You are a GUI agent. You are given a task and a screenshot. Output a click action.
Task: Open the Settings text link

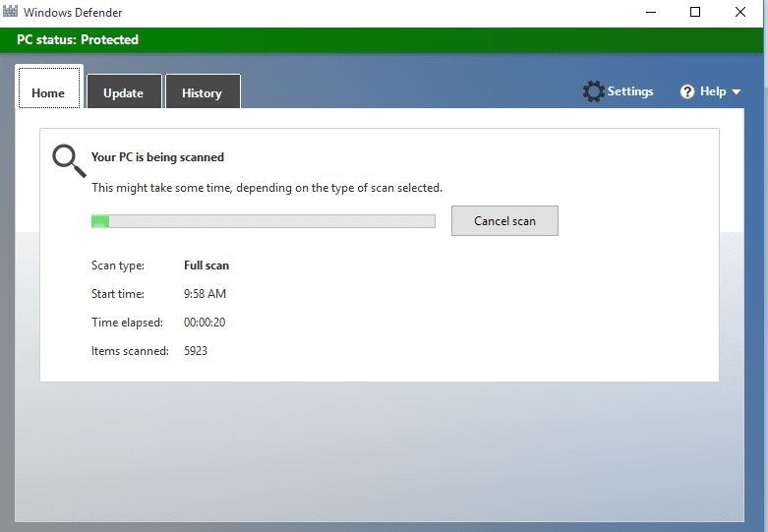[x=630, y=91]
